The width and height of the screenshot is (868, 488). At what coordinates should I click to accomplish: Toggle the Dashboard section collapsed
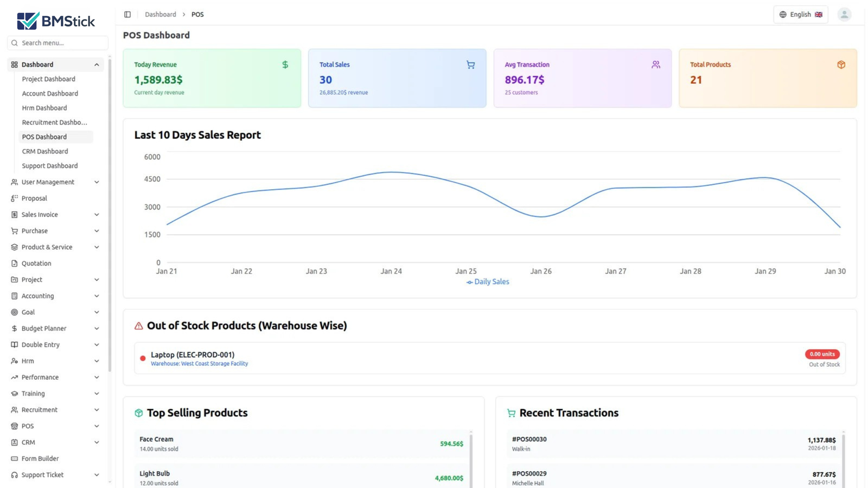(x=96, y=64)
